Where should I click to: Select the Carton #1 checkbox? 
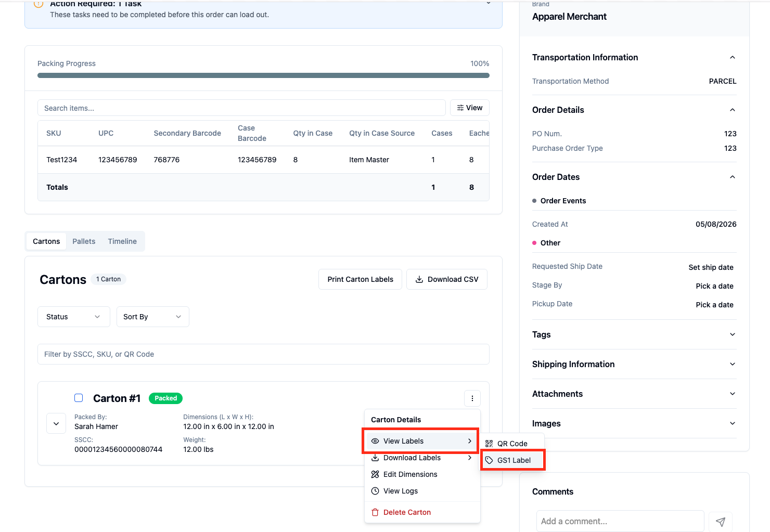click(x=79, y=398)
